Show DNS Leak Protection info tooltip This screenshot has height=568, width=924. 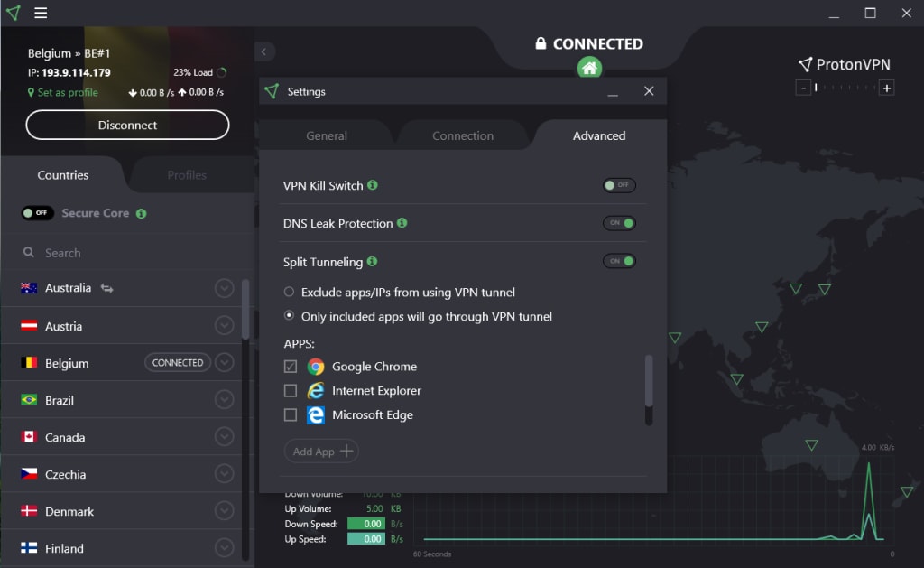(x=402, y=222)
